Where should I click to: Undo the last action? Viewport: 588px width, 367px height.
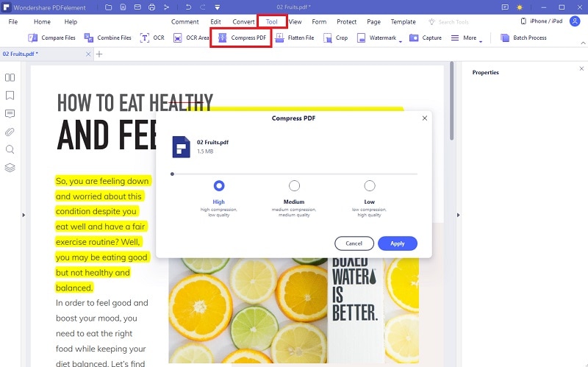[188, 7]
